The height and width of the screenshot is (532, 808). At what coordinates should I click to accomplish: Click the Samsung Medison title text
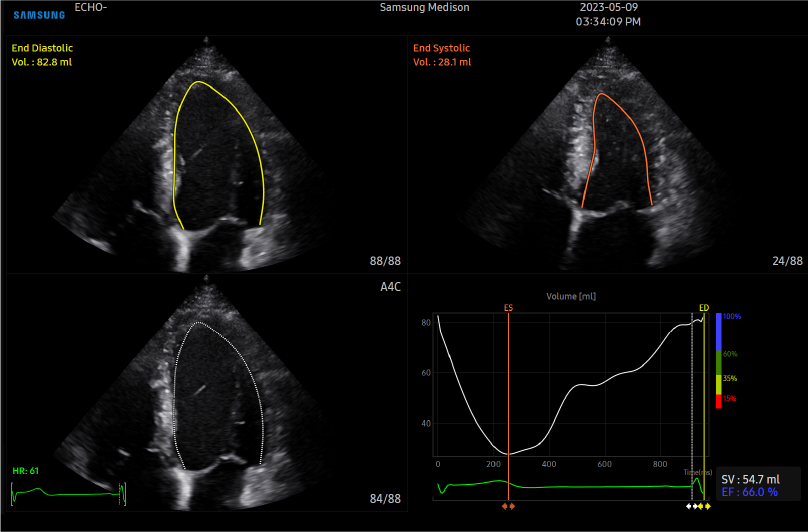pos(425,7)
